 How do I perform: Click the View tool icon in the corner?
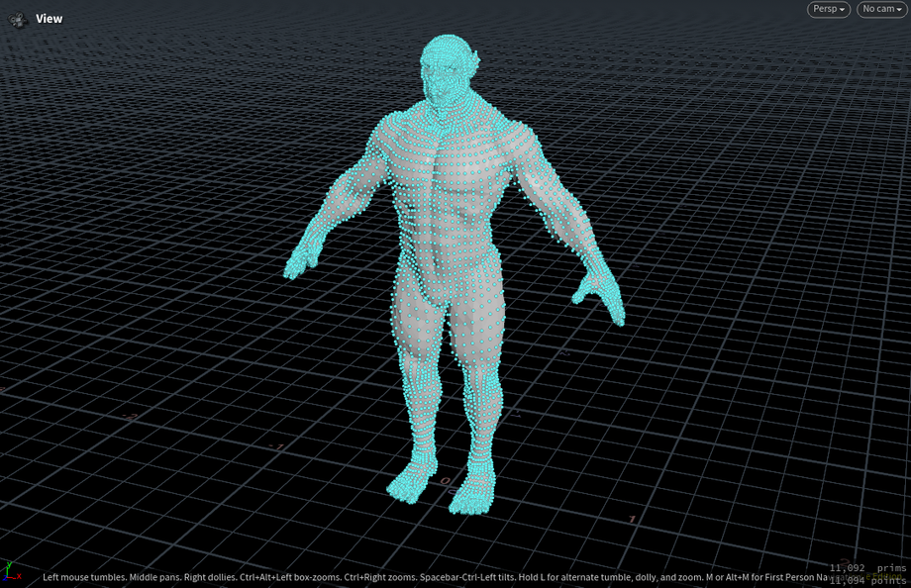point(18,18)
